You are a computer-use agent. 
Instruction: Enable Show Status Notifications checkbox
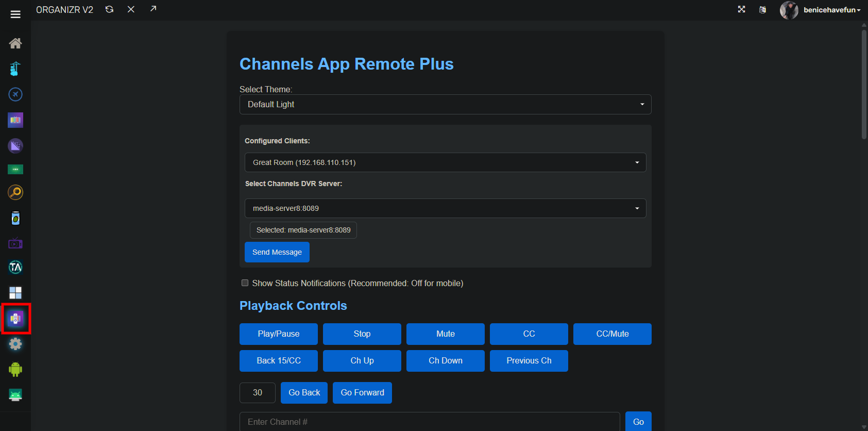(x=245, y=283)
